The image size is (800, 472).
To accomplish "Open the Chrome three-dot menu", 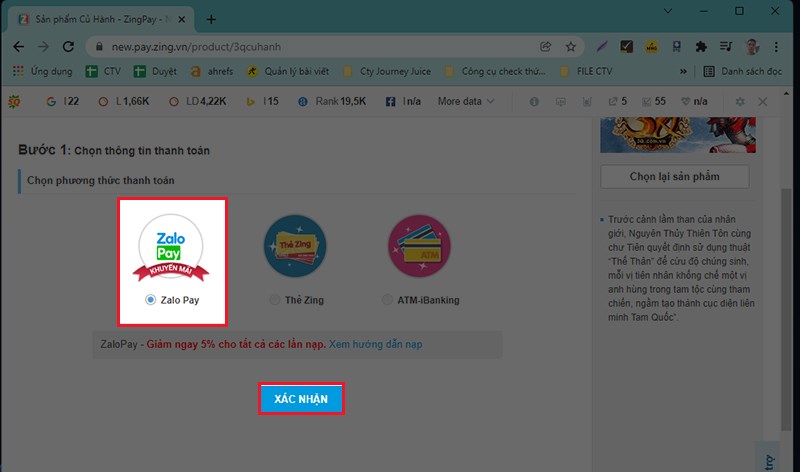I will click(x=776, y=47).
